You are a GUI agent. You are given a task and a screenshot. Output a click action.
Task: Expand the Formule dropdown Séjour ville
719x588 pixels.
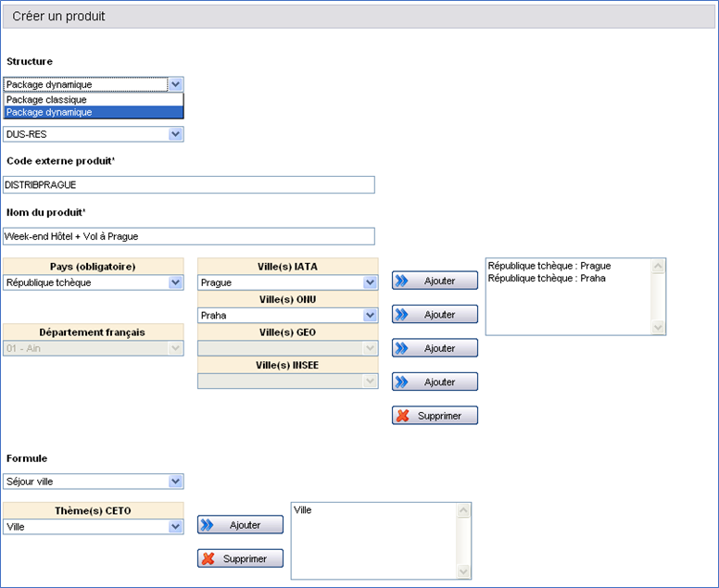(x=176, y=482)
